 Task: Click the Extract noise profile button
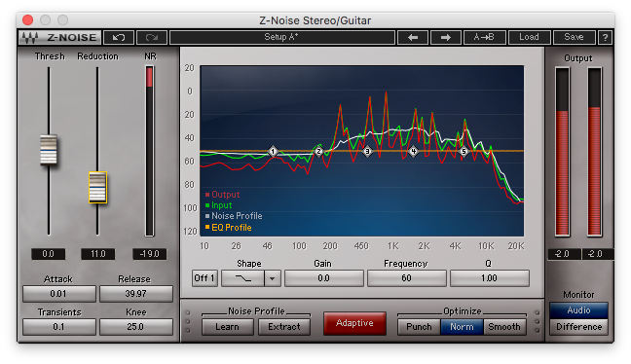click(x=284, y=327)
